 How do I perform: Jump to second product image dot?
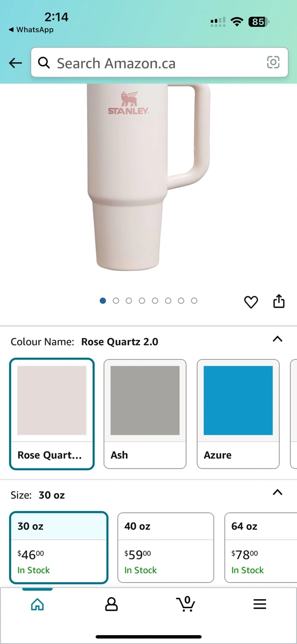116,301
